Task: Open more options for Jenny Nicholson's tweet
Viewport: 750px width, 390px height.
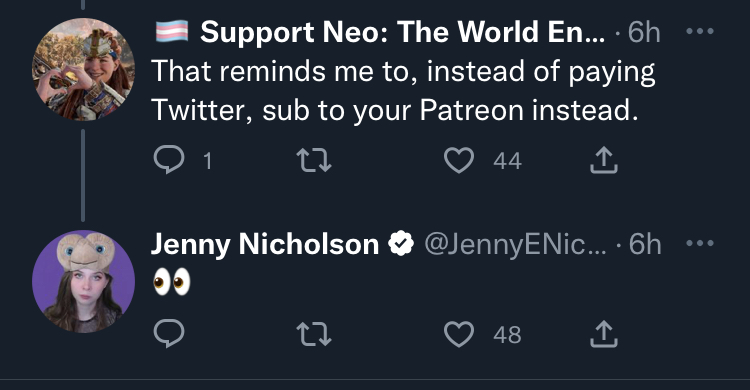Action: [700, 244]
